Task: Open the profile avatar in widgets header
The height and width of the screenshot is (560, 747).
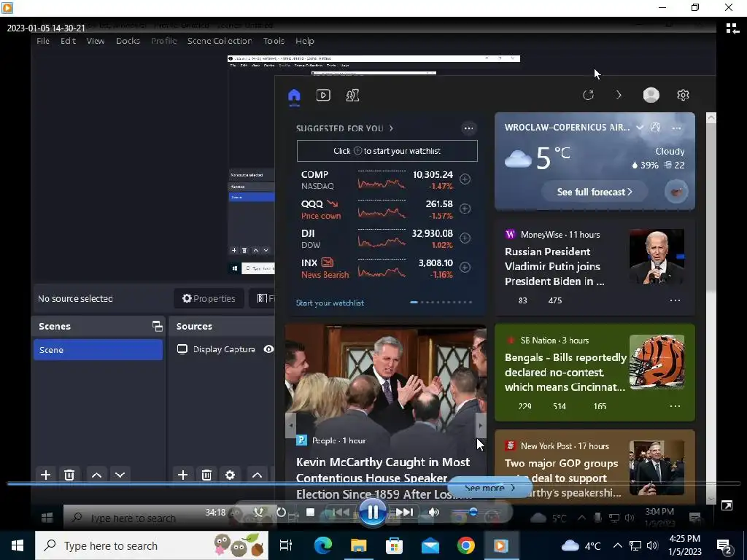Action: pyautogui.click(x=651, y=95)
